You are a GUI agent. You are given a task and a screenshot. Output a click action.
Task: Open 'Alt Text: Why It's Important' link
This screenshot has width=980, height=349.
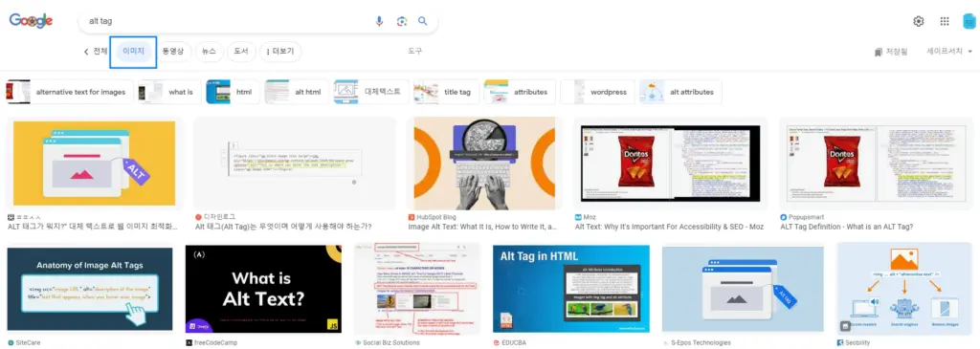pyautogui.click(x=668, y=227)
